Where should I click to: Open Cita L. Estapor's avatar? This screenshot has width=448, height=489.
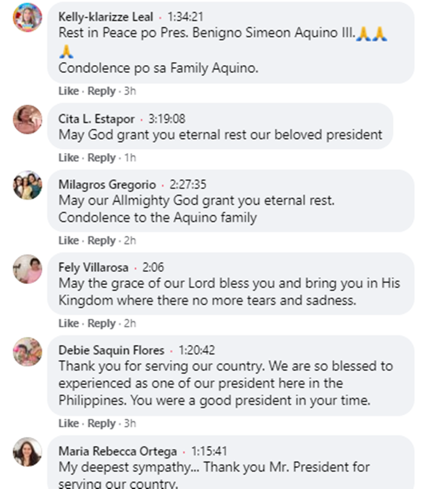click(27, 119)
